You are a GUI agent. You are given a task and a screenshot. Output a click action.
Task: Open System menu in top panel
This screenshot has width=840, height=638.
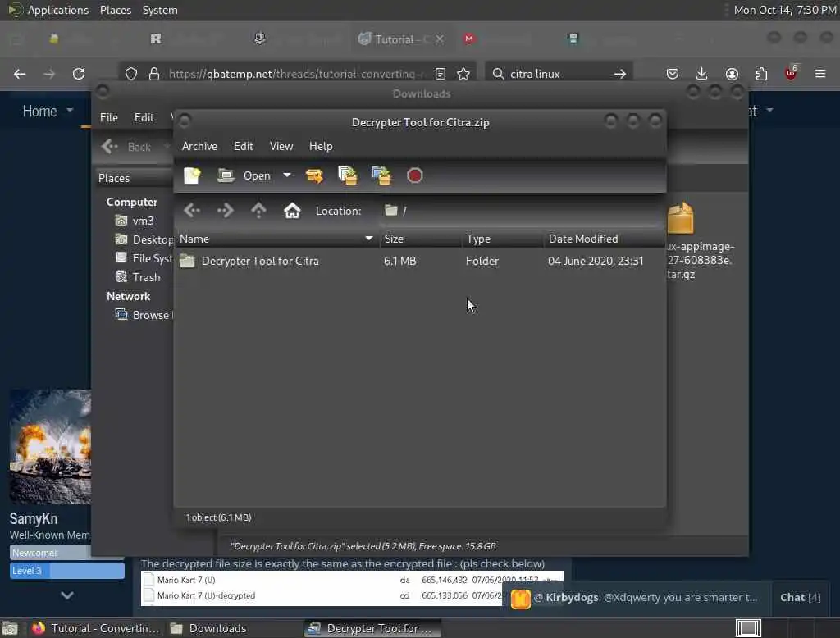160,10
